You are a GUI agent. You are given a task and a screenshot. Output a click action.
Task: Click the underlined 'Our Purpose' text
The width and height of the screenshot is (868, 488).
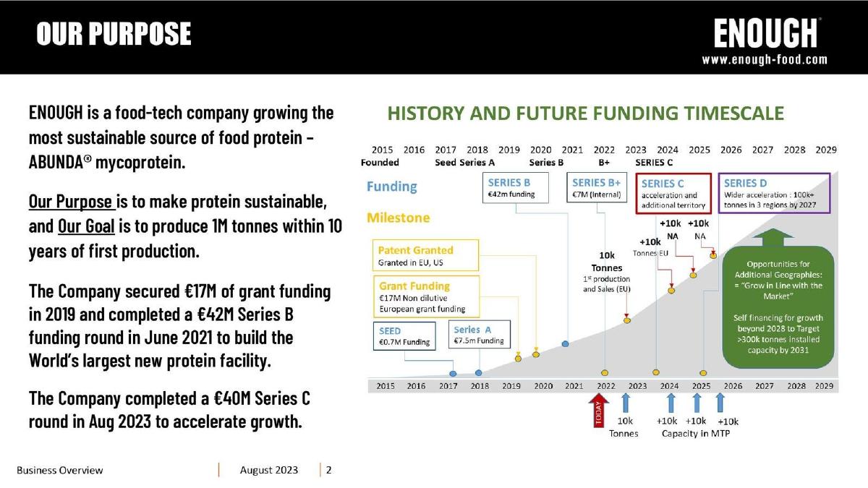[70, 200]
